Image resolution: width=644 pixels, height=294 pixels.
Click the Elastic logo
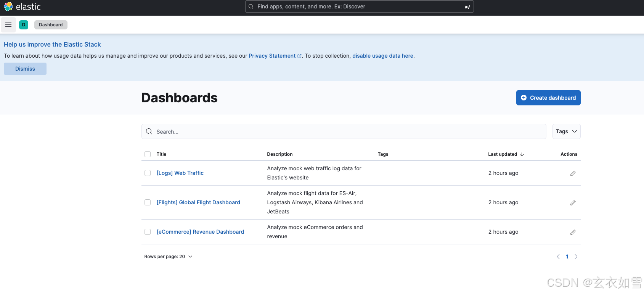point(22,6)
